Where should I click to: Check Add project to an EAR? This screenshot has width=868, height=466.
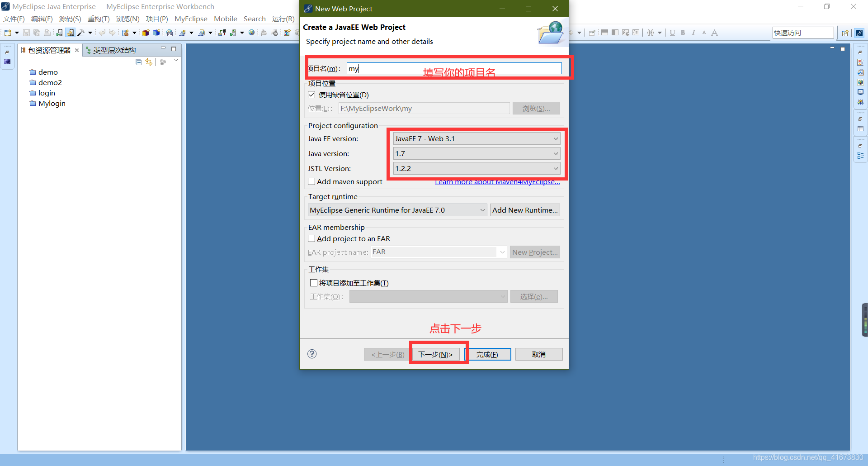coord(311,238)
